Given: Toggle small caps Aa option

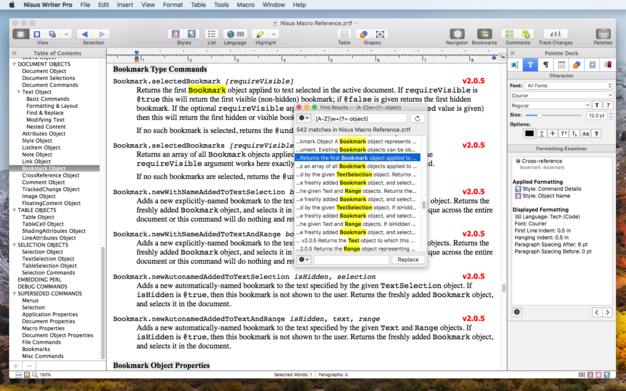Looking at the screenshot, I should (x=585, y=133).
